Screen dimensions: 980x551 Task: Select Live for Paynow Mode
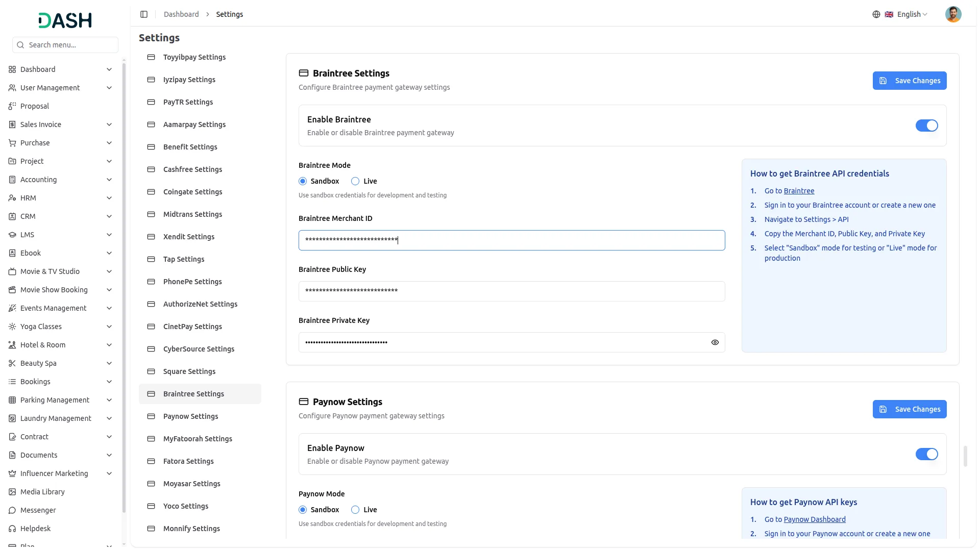coord(355,510)
